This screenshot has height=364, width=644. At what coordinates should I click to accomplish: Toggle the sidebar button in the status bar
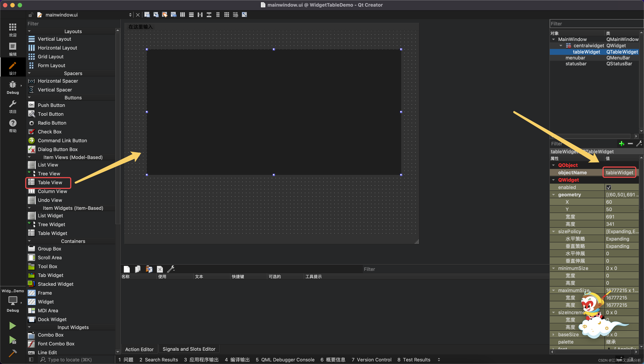coord(31,360)
